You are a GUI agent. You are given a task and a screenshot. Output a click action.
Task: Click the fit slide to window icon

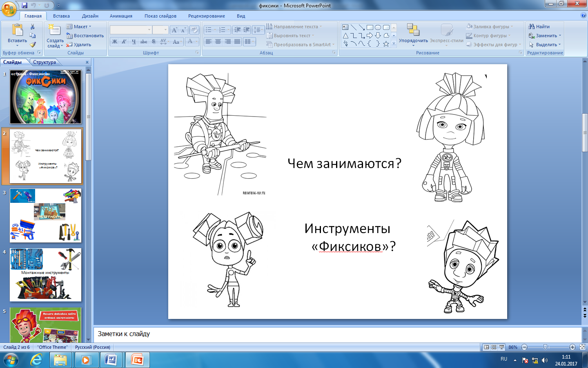tap(582, 347)
